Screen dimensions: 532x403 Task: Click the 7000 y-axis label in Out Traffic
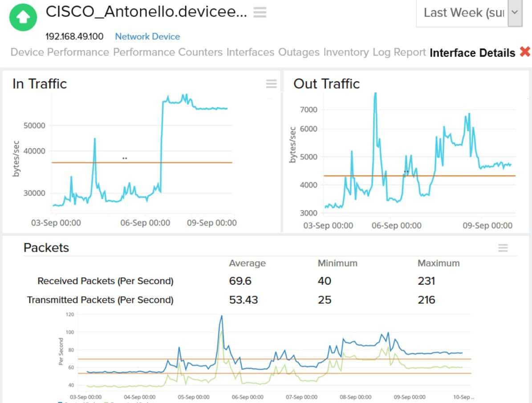point(309,109)
